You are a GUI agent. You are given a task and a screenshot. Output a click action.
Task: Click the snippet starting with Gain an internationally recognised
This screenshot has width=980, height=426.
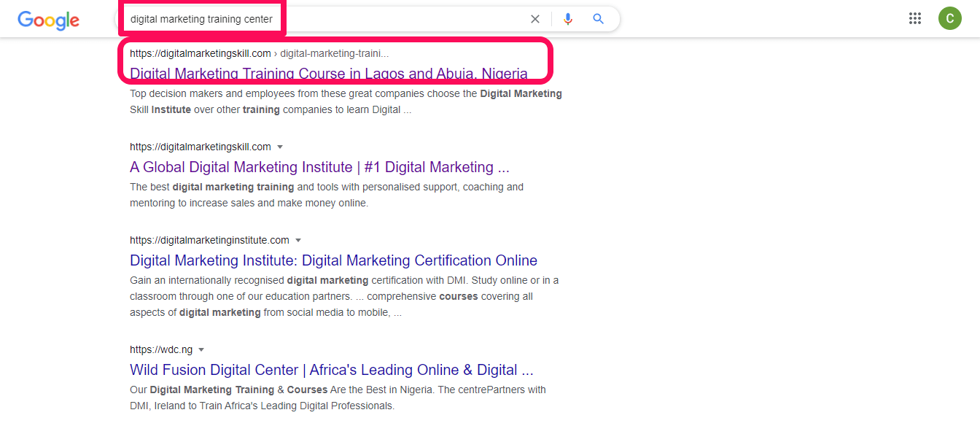(x=344, y=296)
